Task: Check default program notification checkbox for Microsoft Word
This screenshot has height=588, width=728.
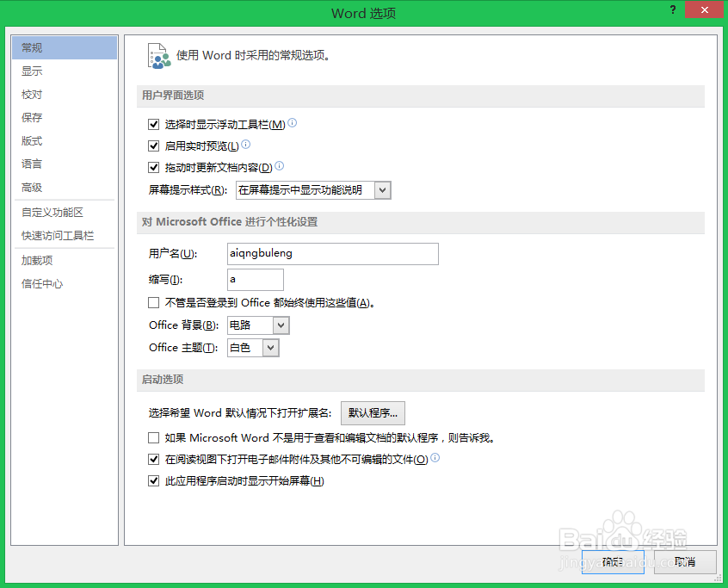Action: (154, 437)
